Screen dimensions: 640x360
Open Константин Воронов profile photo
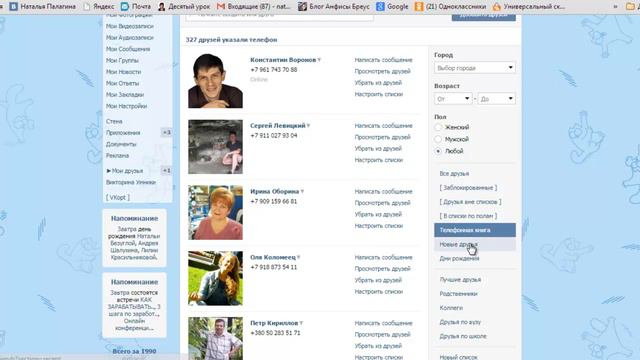pyautogui.click(x=215, y=81)
